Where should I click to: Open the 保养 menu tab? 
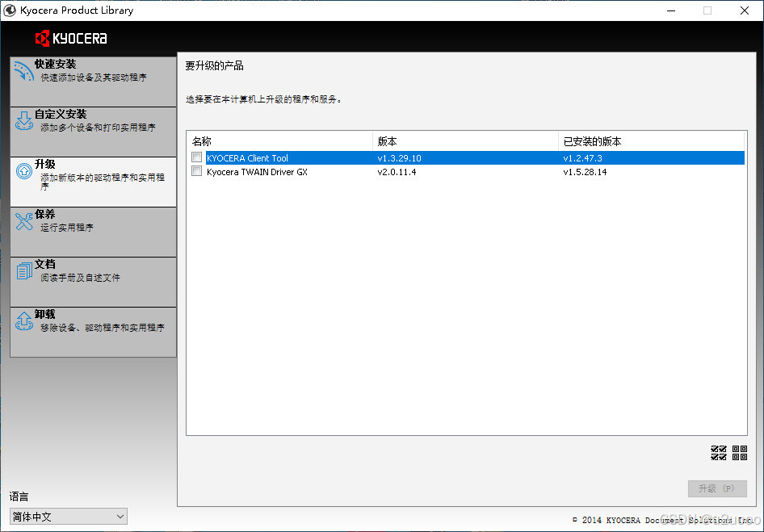point(93,232)
